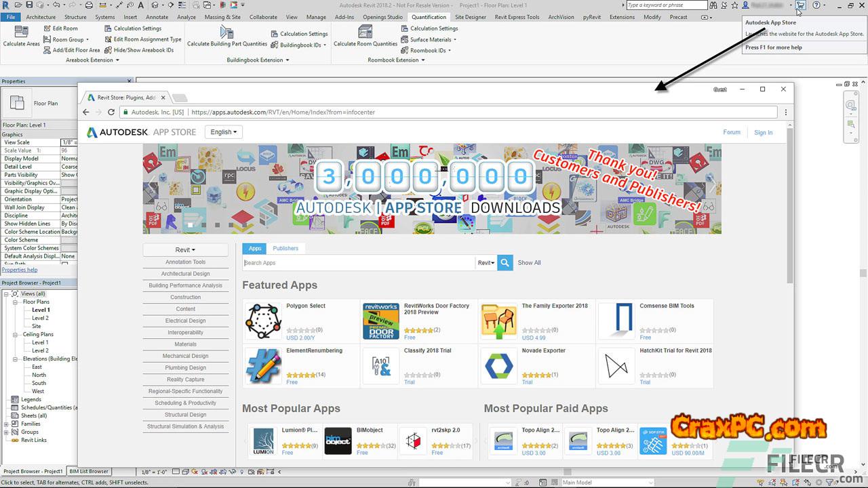Screen dimensions: 868x488
Task: Select the Architectural Design category
Action: tap(185, 274)
